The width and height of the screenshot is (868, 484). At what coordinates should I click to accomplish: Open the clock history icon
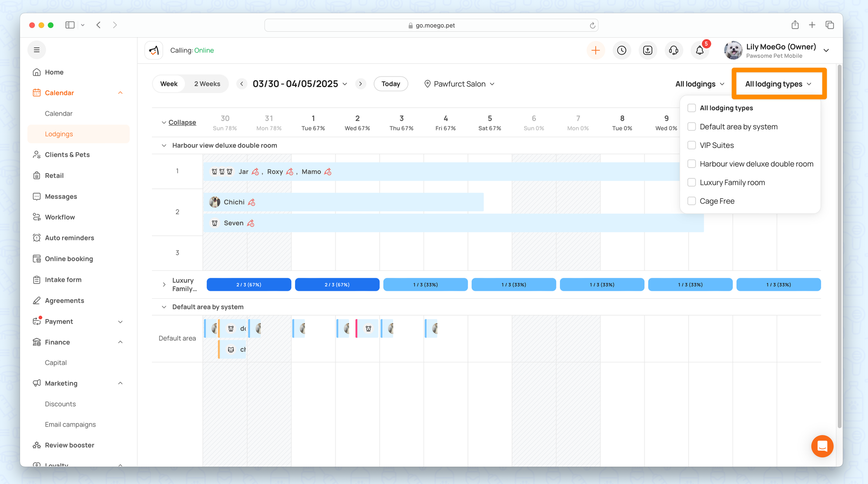point(621,50)
